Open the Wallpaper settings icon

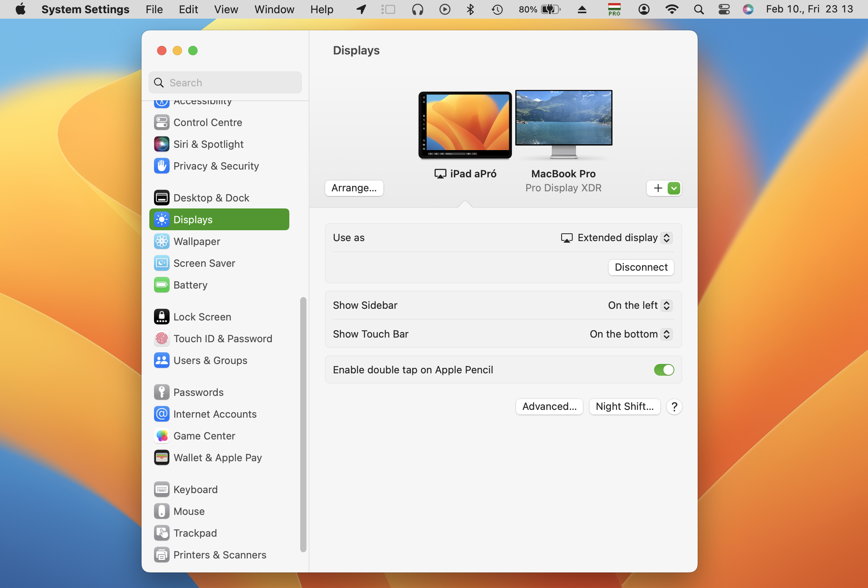[161, 241]
